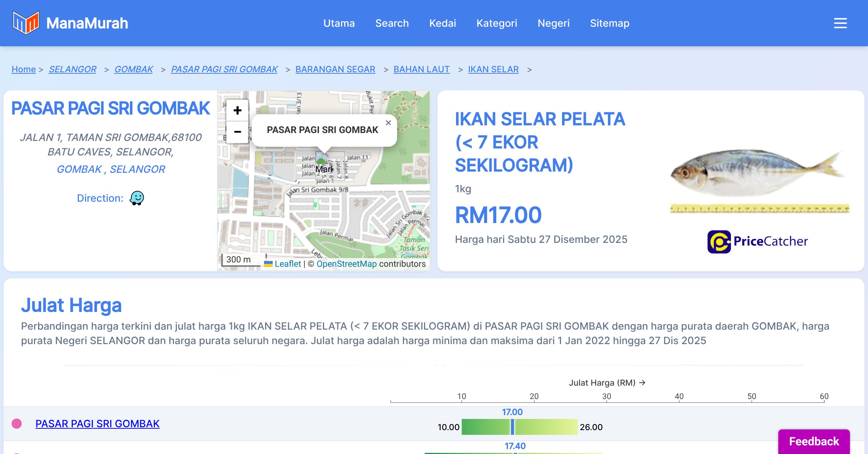
Task: Click the pink dot beside PASAR PAGI SRI GOMBAK
Action: point(17,424)
